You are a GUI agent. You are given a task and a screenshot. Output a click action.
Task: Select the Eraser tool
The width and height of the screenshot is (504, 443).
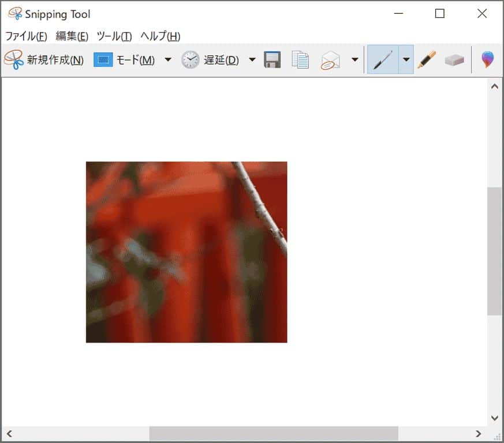[454, 60]
